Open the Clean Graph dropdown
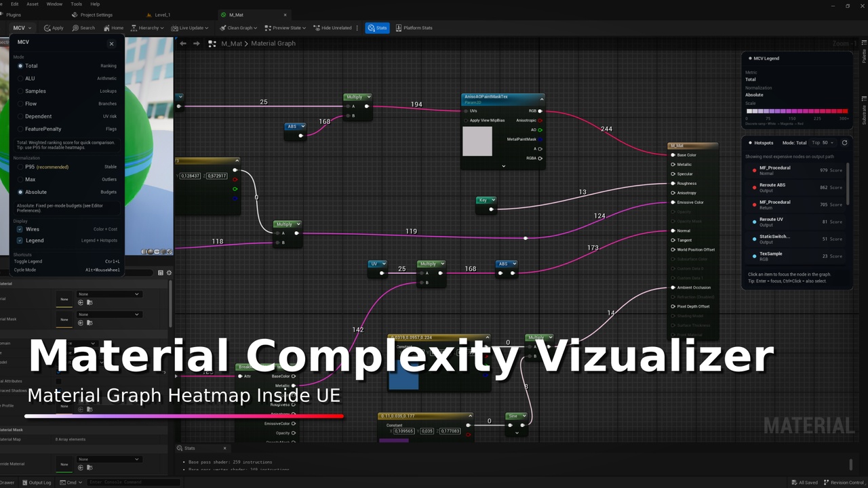Viewport: 868px width, 488px height. pos(239,28)
